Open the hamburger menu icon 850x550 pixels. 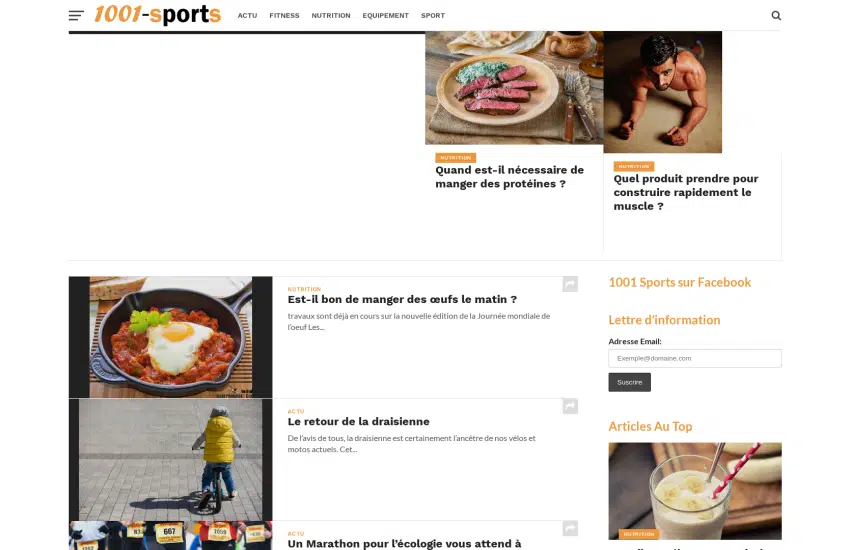pos(76,16)
